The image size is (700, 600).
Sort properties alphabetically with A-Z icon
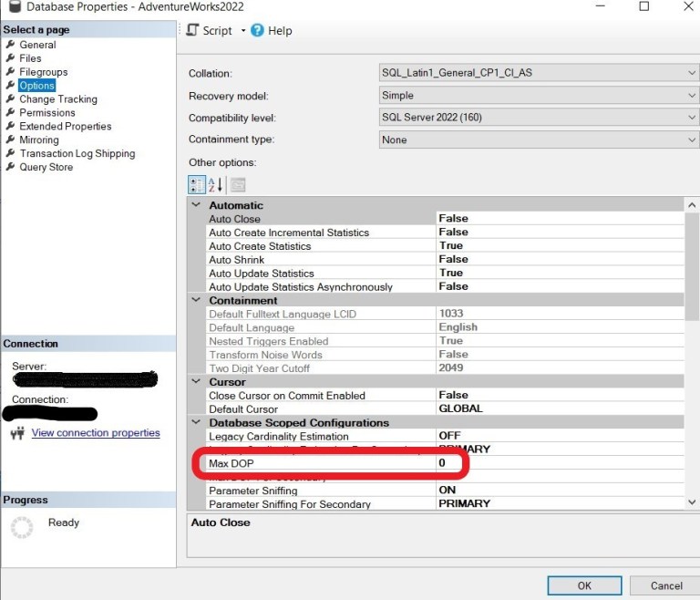coord(216,184)
